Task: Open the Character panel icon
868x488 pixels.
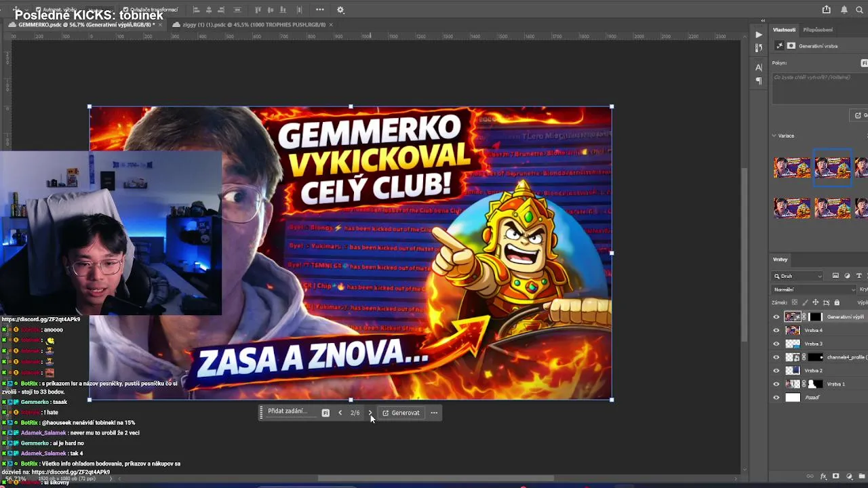Action: (x=759, y=67)
